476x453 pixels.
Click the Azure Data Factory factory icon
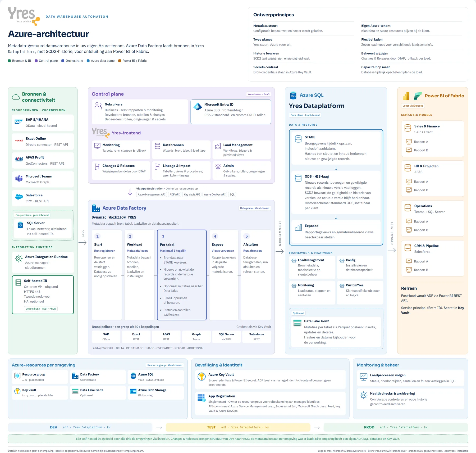pyautogui.click(x=96, y=208)
